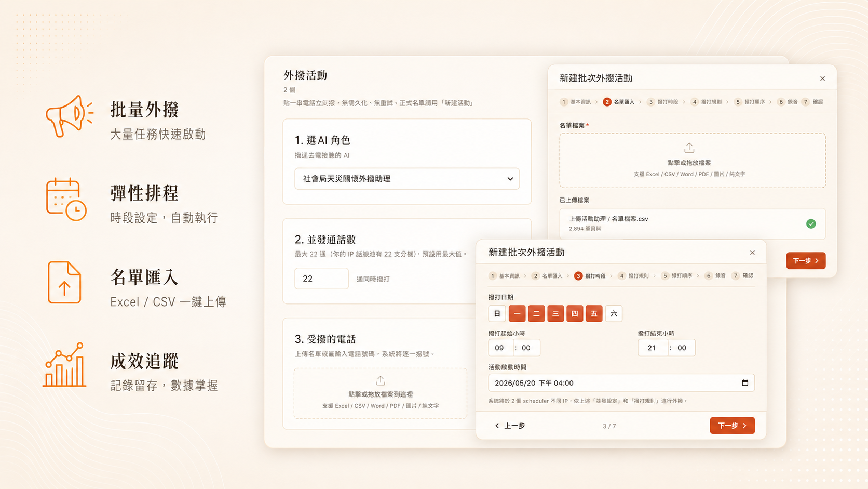Click the 通同時撥打 label beside 22
Viewport: 868px width, 489px height.
(x=373, y=279)
